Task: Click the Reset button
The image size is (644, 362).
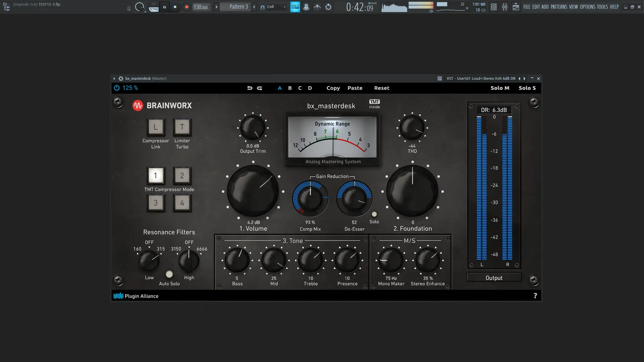Action: [382, 88]
